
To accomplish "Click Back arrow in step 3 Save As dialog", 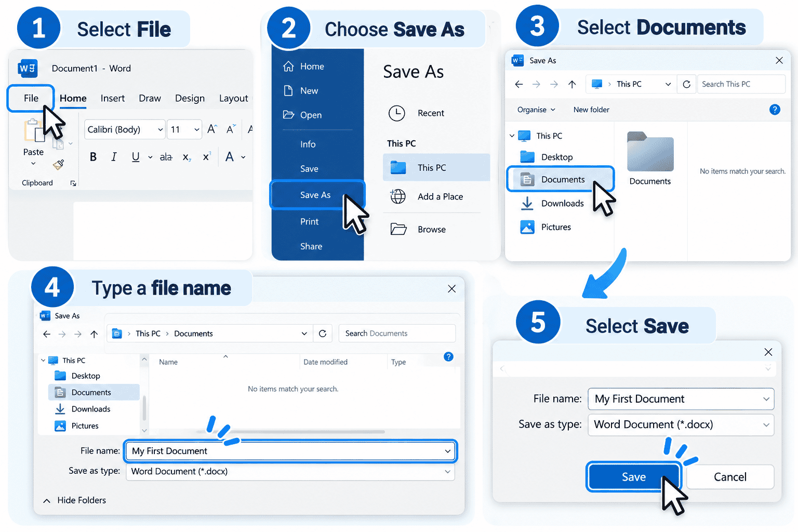I will [518, 84].
